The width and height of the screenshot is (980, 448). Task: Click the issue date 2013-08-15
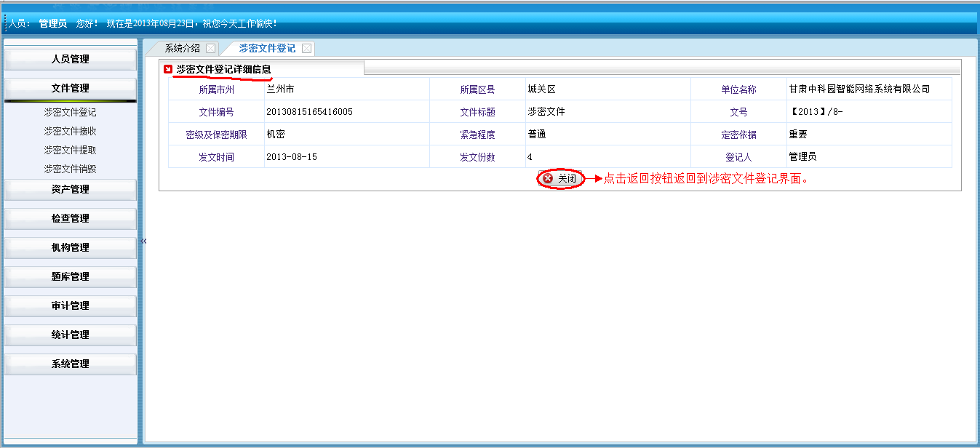[292, 157]
